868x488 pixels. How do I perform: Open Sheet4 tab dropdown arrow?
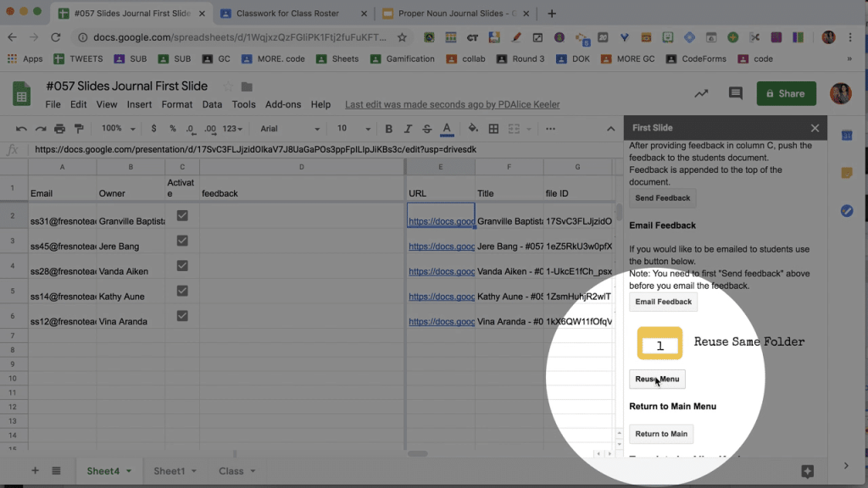[x=129, y=471]
